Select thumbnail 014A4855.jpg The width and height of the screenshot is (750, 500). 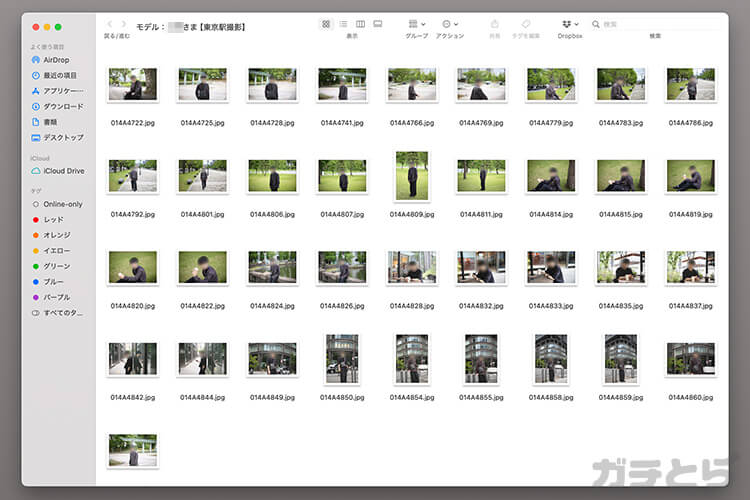point(481,359)
